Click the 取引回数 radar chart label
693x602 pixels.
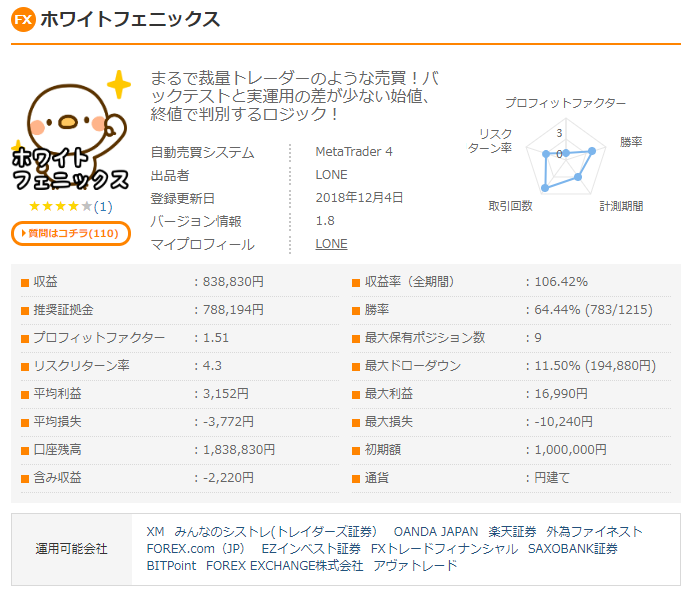pos(510,206)
